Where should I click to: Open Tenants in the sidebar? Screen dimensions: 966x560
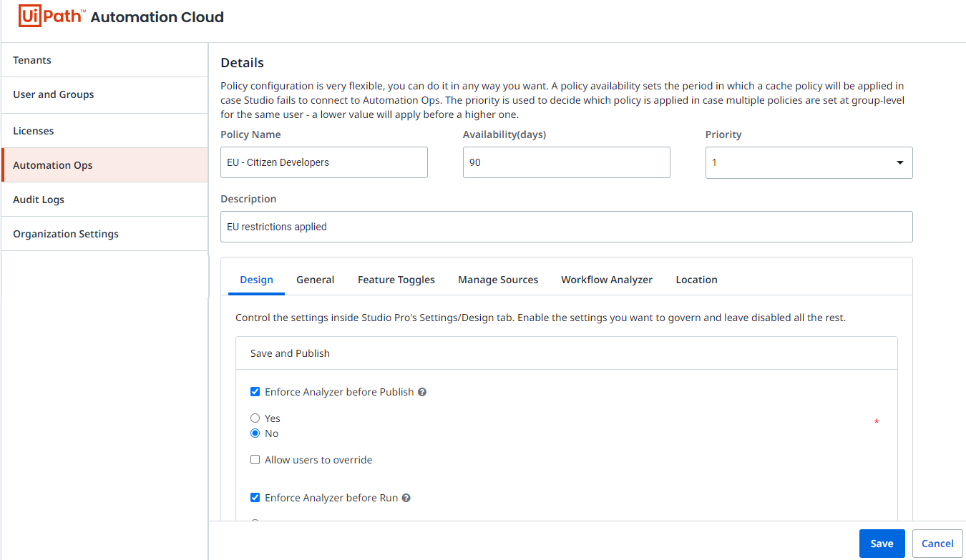click(104, 60)
